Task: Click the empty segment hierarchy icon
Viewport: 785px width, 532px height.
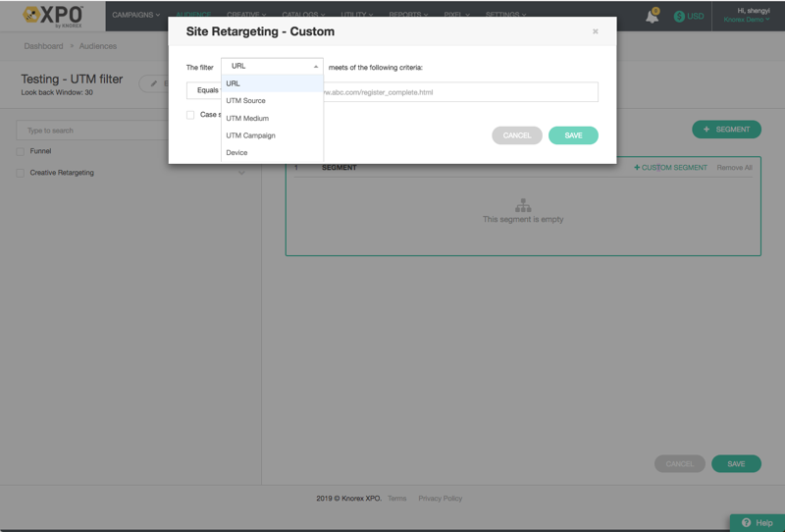Action: [523, 205]
